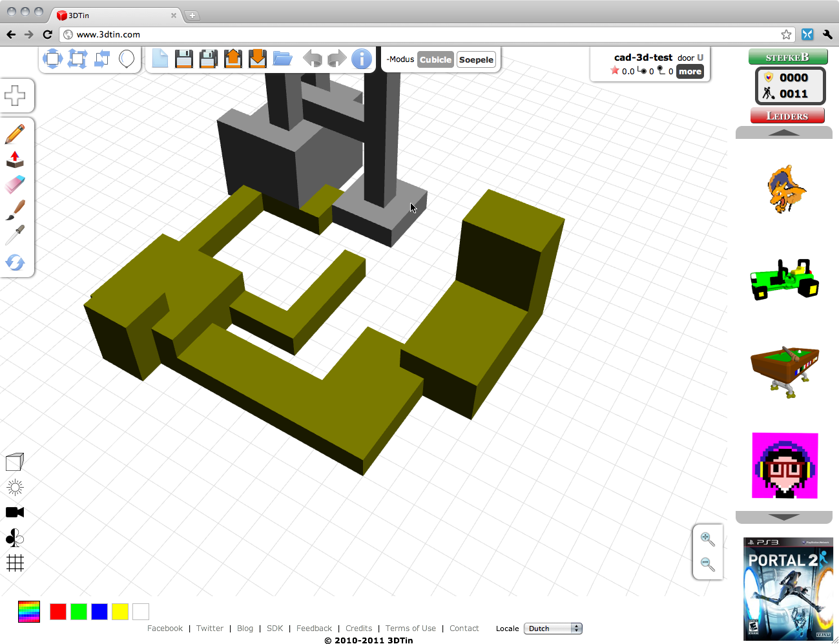Click the first save floppy icon
Viewport: 839px width, 644px height.
pos(184,59)
